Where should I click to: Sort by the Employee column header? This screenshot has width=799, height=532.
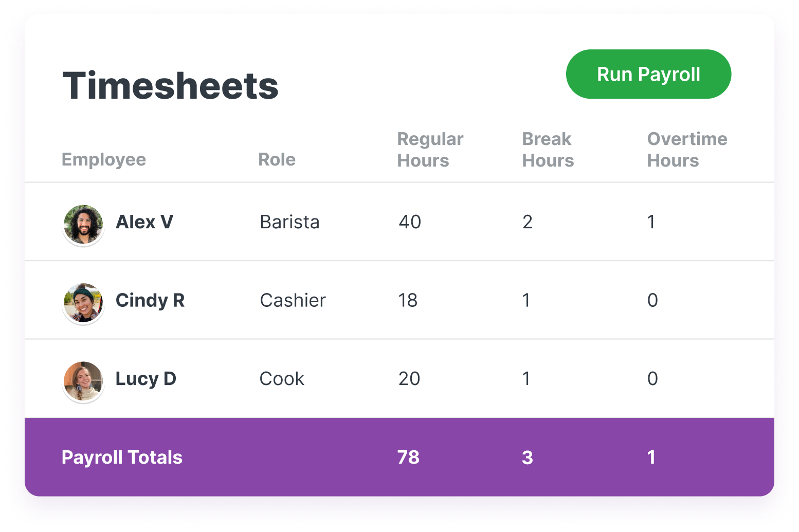coord(104,160)
